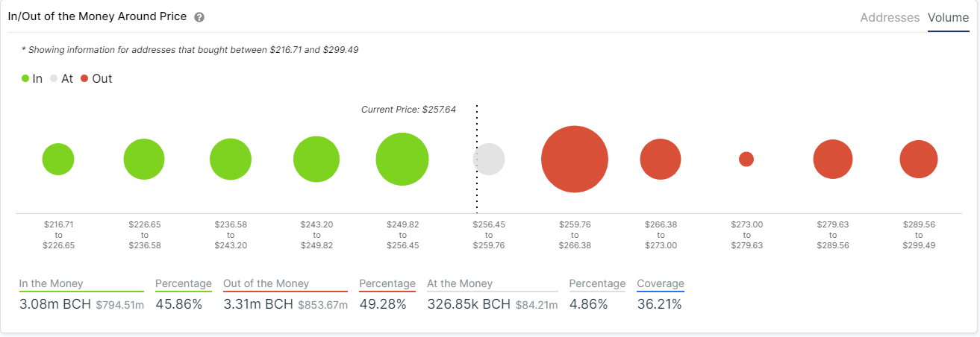
Task: Click the red bubble for $289.56 to $299.49
Action: click(x=919, y=159)
